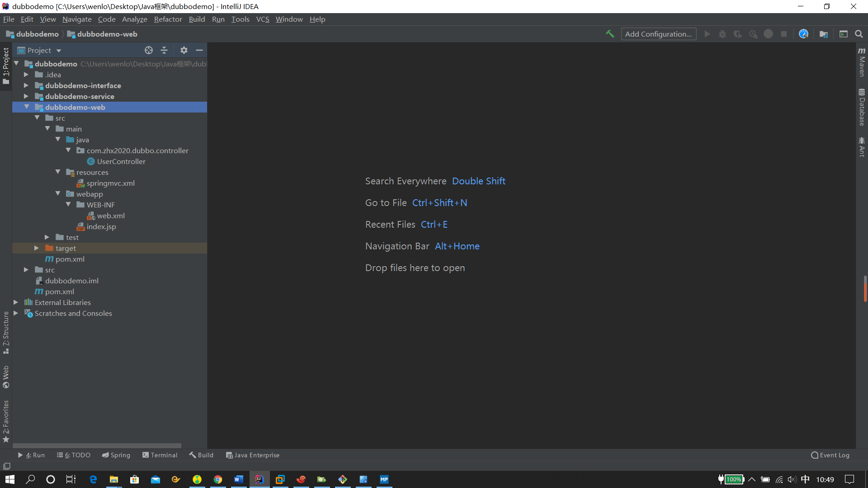Click the locate/select opened file icon
The width and height of the screenshot is (868, 488).
[149, 50]
